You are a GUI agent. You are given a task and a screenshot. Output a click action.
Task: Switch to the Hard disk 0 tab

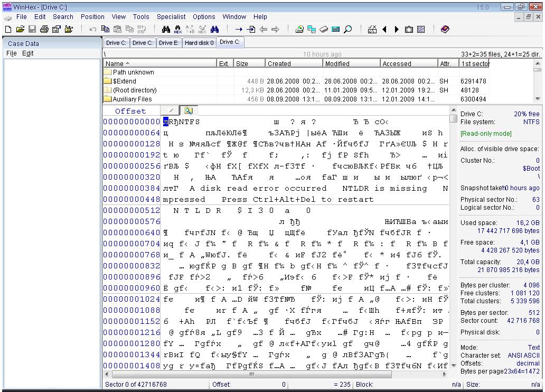coord(199,43)
